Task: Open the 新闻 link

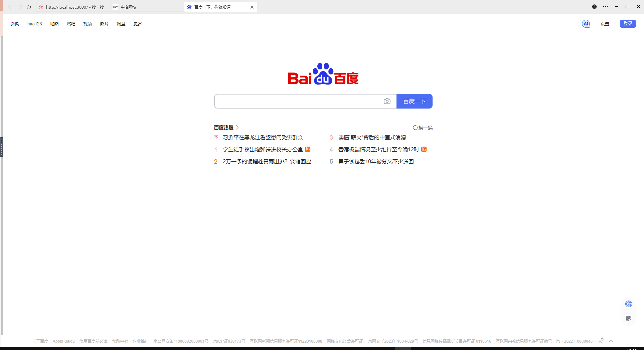Action: [15, 24]
